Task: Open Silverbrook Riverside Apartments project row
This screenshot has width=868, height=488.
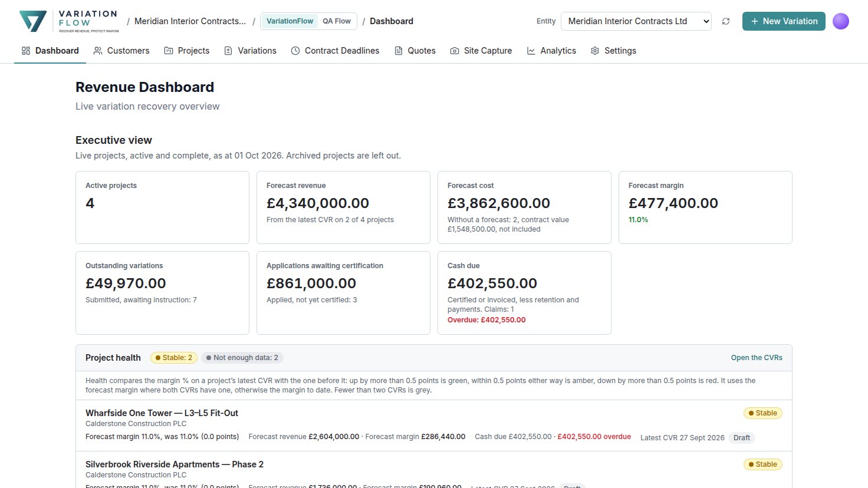Action: tap(434, 470)
